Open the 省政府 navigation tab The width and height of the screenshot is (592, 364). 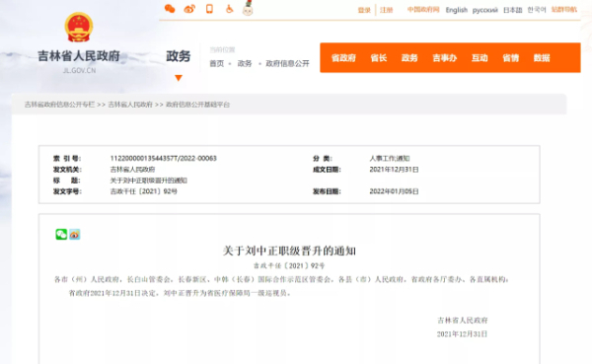(x=343, y=58)
